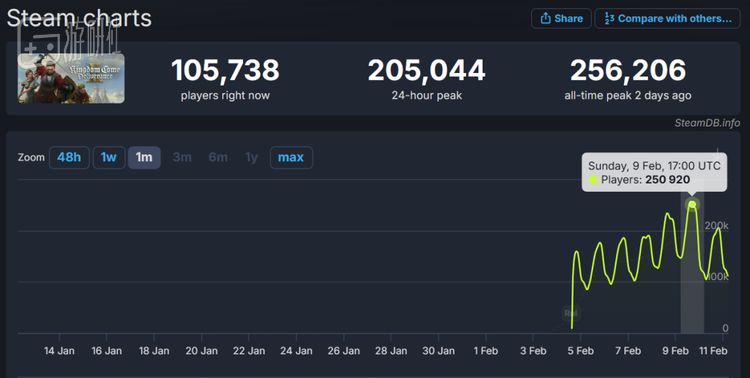Click the Share button icon

tap(545, 19)
